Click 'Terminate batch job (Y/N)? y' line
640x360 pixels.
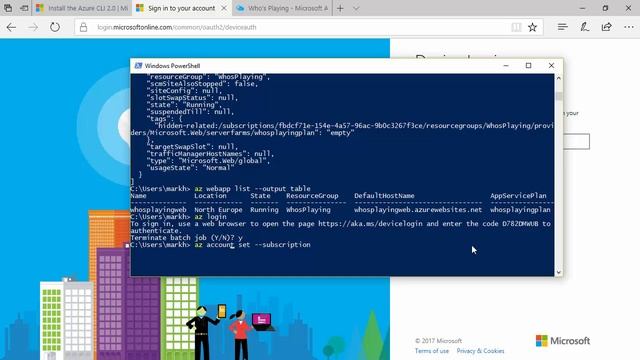point(187,238)
